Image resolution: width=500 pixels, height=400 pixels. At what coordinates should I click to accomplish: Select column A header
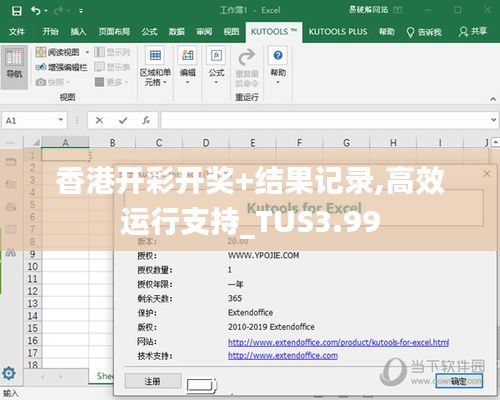point(65,143)
